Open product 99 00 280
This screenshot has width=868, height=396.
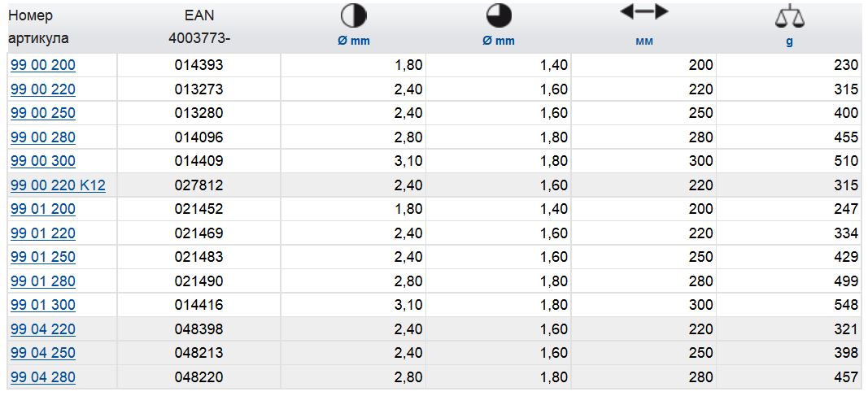click(42, 137)
